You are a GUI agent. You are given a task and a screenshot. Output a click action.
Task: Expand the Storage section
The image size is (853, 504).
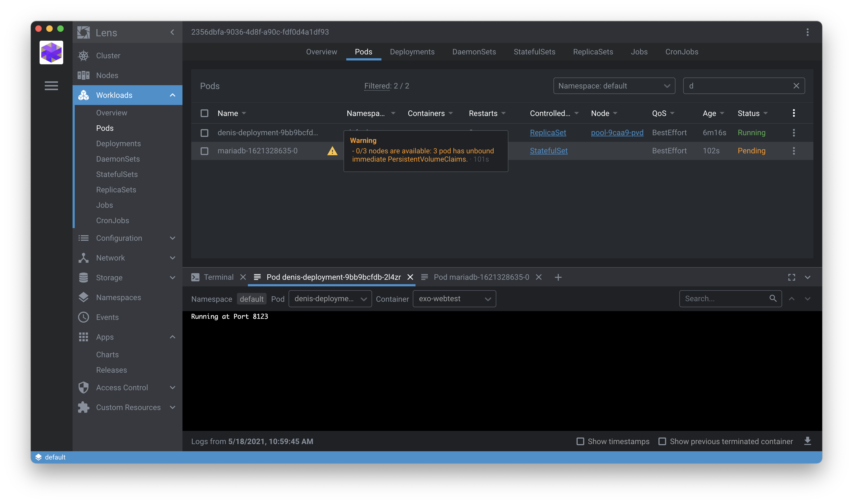pos(173,278)
